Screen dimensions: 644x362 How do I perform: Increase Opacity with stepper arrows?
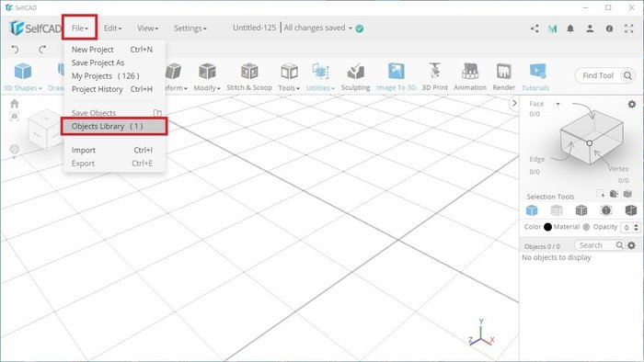[x=637, y=225]
